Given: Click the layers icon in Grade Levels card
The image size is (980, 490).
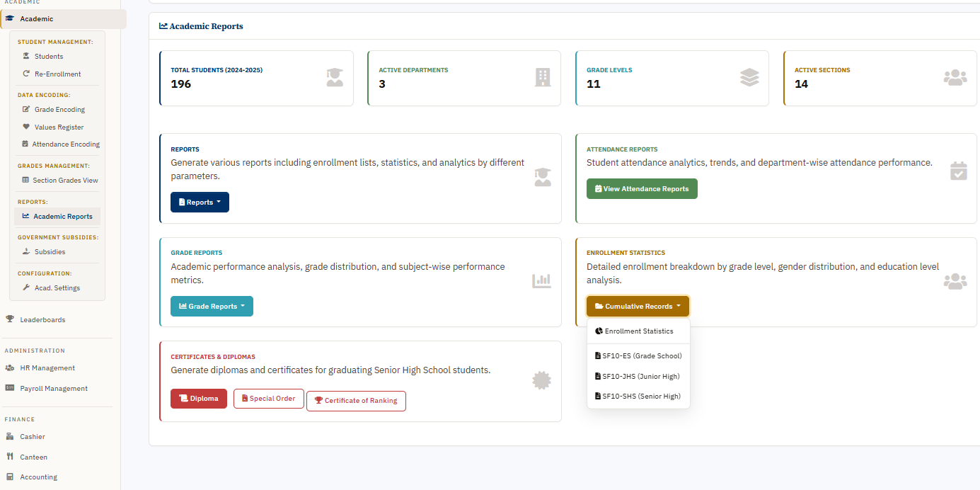Looking at the screenshot, I should click(749, 77).
